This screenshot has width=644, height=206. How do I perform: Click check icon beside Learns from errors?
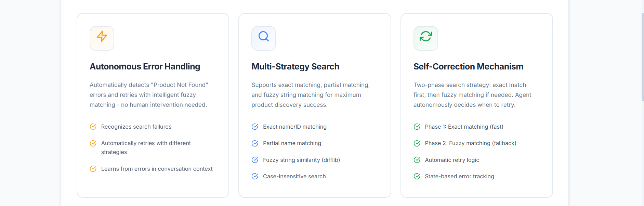point(93,169)
